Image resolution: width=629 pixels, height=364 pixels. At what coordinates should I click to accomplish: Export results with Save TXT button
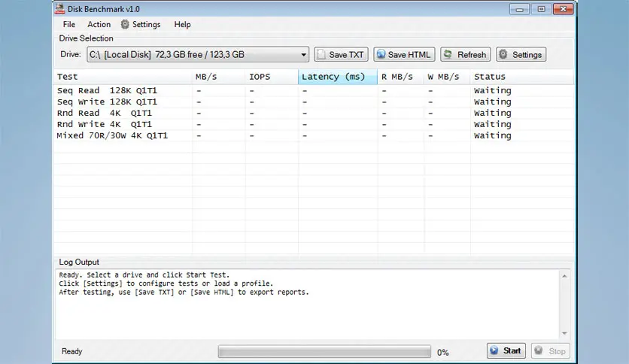[341, 54]
